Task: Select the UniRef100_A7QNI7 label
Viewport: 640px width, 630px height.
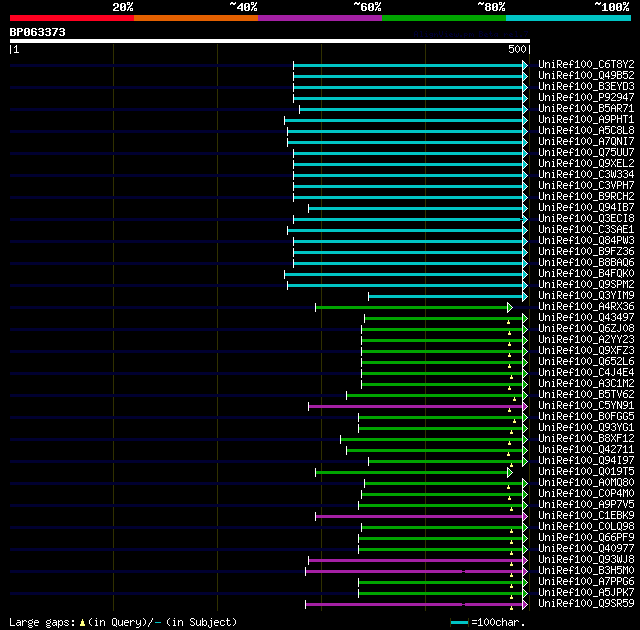Action: coord(586,142)
